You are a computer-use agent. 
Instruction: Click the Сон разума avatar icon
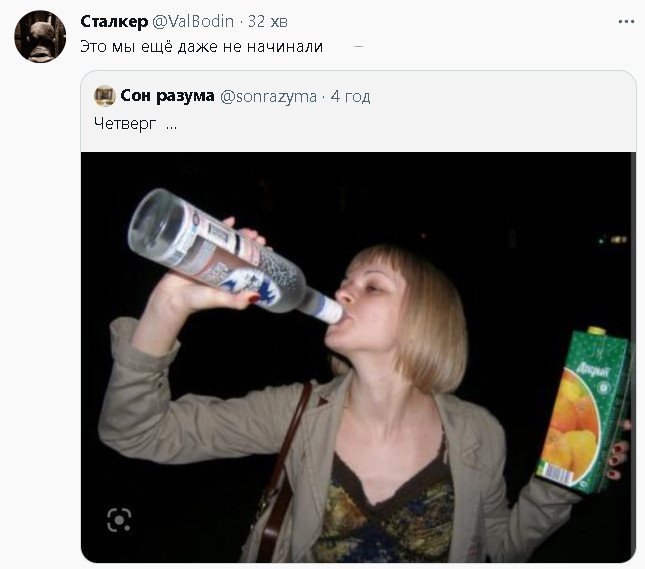[x=104, y=96]
